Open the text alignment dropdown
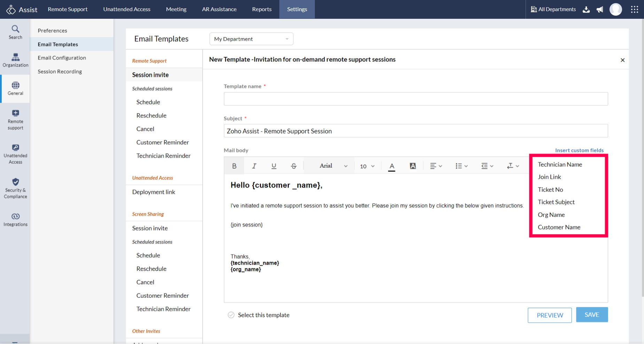 (436, 166)
